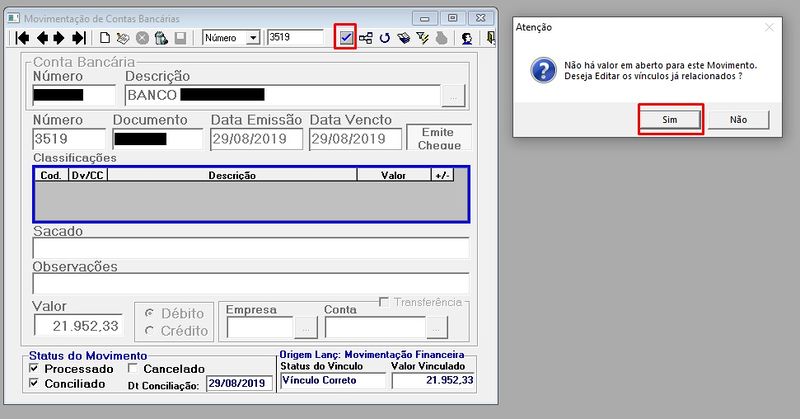Viewport: 800px width, 419px height.
Task: Close the Atenção dialog
Action: coord(769,27)
